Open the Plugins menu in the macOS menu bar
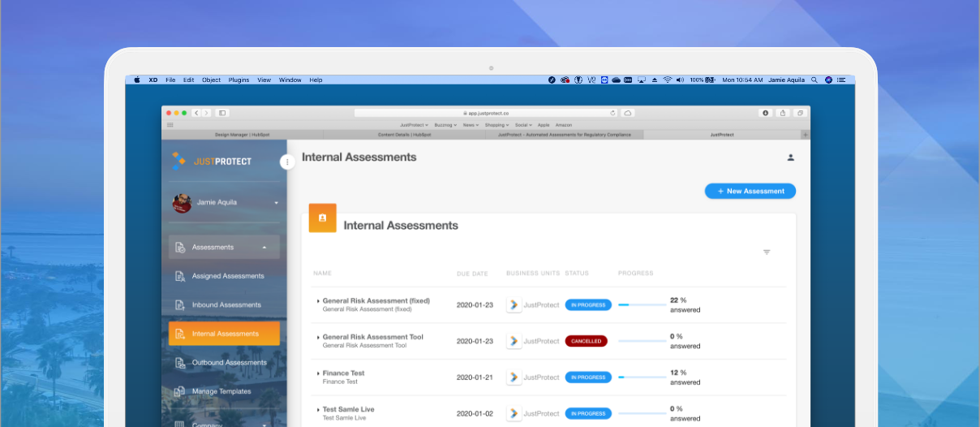This screenshot has height=427, width=980. click(x=239, y=80)
